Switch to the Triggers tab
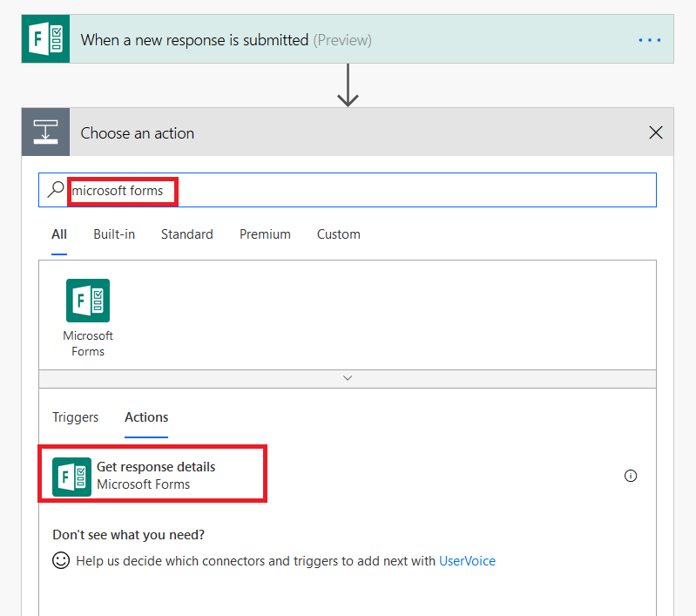The height and width of the screenshot is (616, 696). (76, 417)
